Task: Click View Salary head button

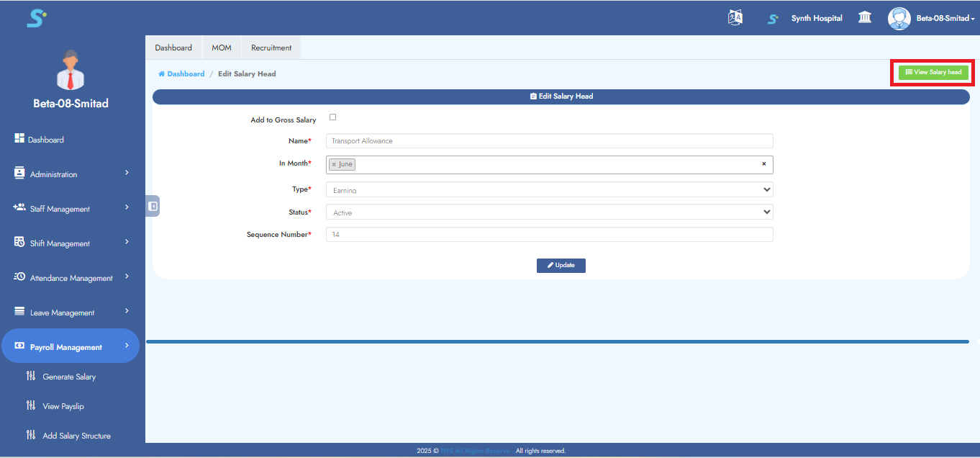Action: pyautogui.click(x=933, y=73)
